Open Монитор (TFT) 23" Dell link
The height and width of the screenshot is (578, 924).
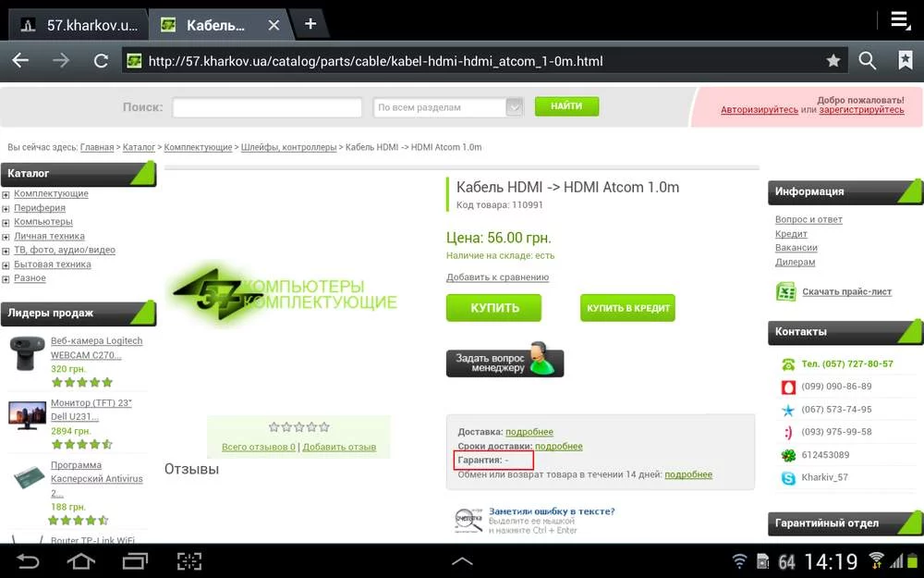point(91,410)
